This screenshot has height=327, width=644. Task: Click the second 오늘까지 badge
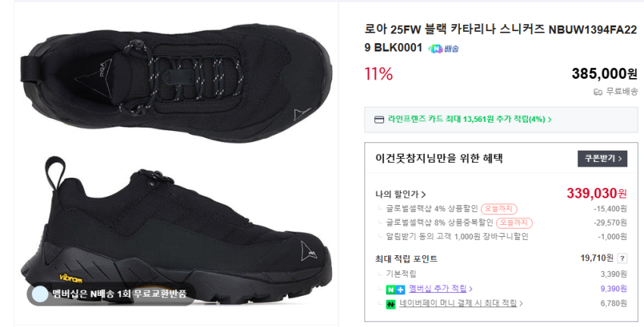coord(514,223)
